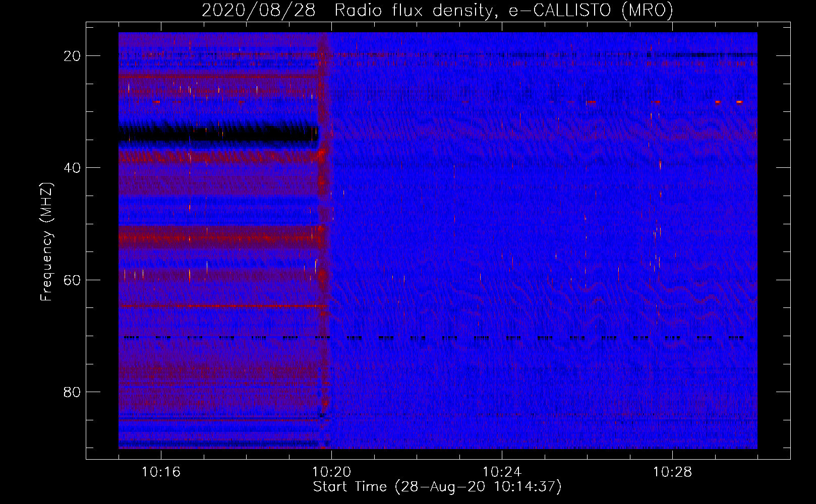Click the "20" frequency tick label

[72, 56]
